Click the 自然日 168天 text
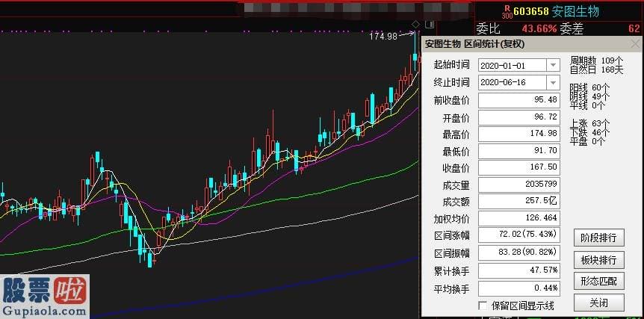Screen dimensions: 644x319 click(596, 69)
